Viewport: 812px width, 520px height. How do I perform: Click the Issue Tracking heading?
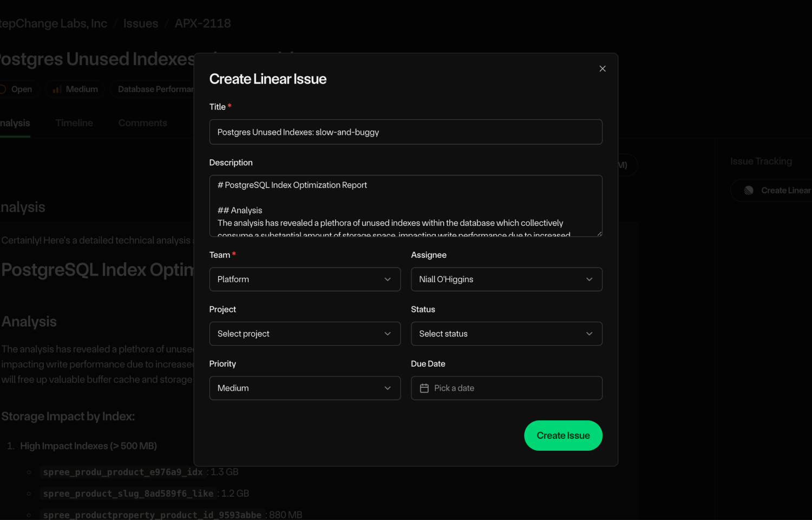[761, 161]
